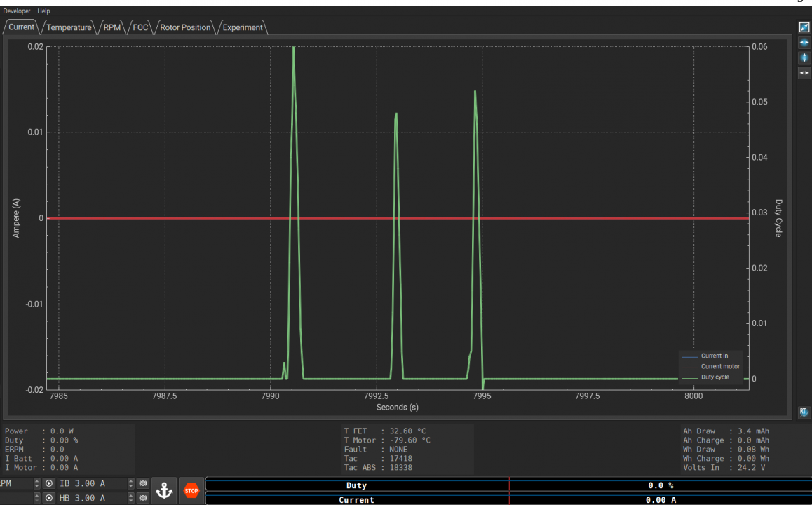Select the Rotor Position tab

[185, 27]
